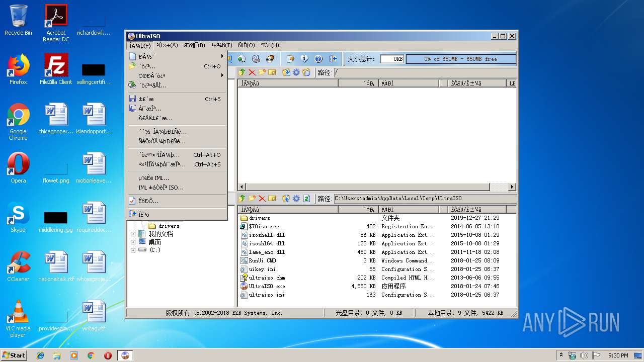The width and height of the screenshot is (644, 362).
Task: Click the burn CD/DVD image toolbar icon
Action: point(270,59)
